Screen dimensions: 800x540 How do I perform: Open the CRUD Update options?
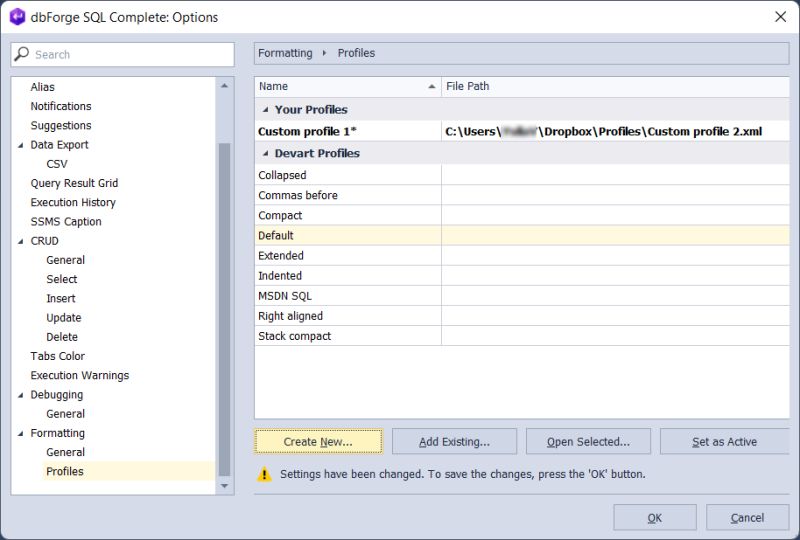(x=64, y=318)
